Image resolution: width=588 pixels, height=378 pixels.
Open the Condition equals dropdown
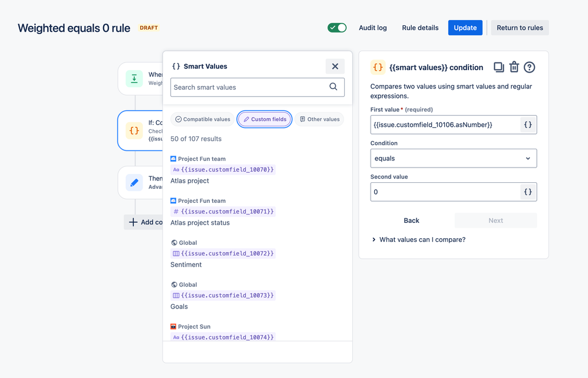pos(454,159)
